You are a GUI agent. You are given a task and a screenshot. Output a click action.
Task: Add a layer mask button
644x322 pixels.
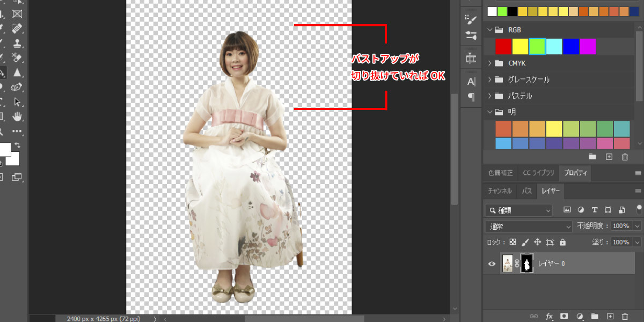(564, 317)
